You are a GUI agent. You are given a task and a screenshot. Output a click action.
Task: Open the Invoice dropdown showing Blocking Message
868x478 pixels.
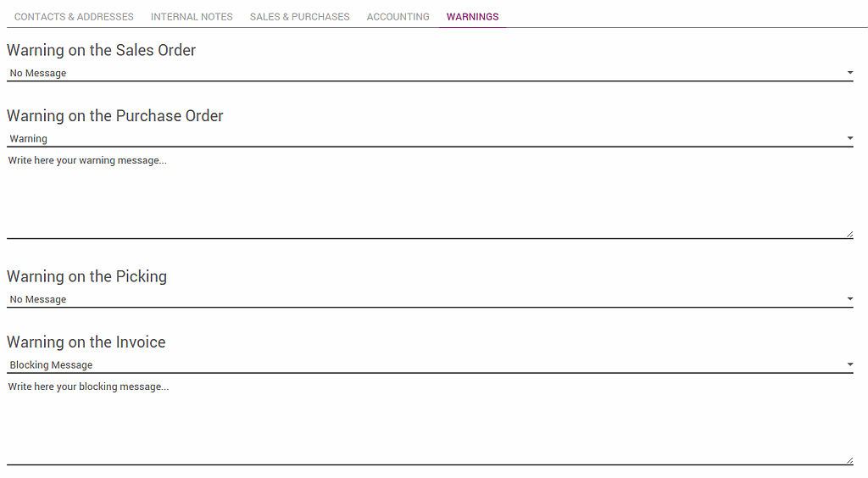coord(424,364)
